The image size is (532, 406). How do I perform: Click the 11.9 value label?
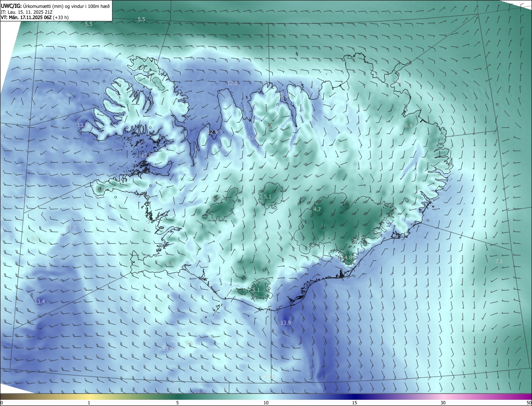point(168,349)
